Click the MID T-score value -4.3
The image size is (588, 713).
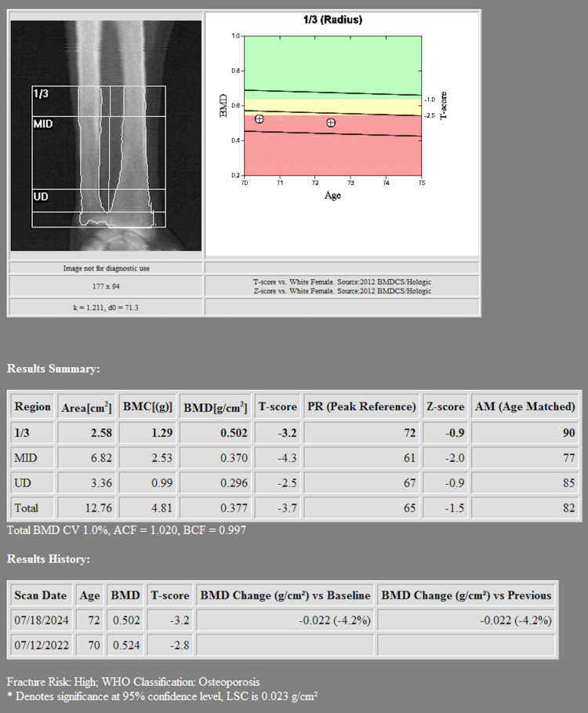[x=287, y=458]
